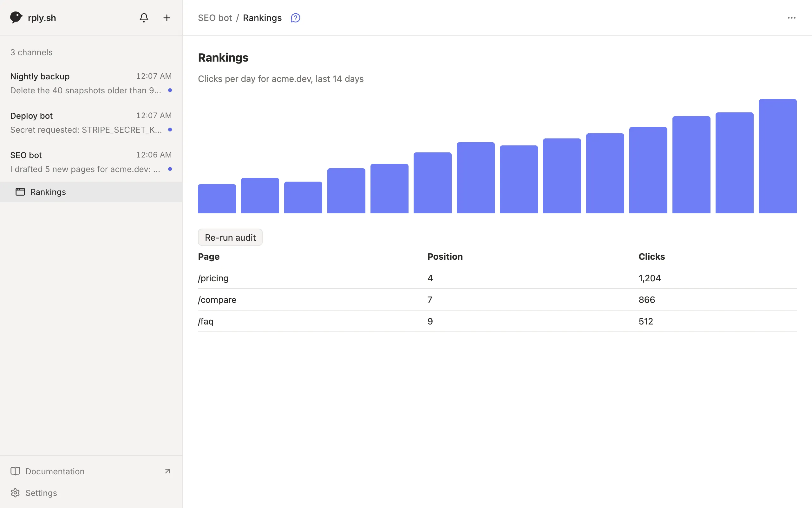Open the Nightly backup channel
Image resolution: width=812 pixels, height=508 pixels.
[x=91, y=83]
